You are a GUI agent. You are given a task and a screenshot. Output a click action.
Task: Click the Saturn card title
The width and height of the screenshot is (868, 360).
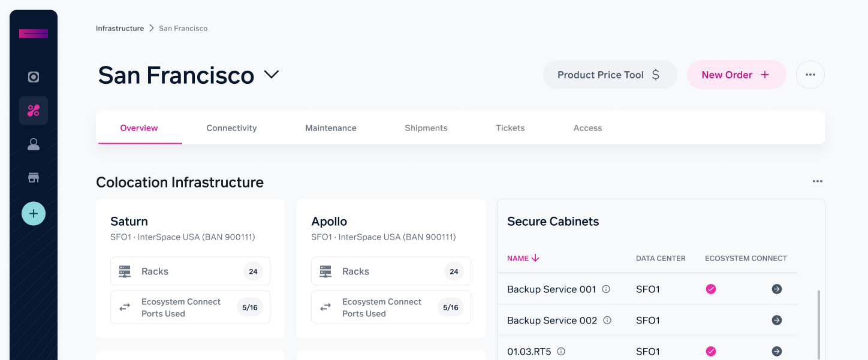click(129, 222)
